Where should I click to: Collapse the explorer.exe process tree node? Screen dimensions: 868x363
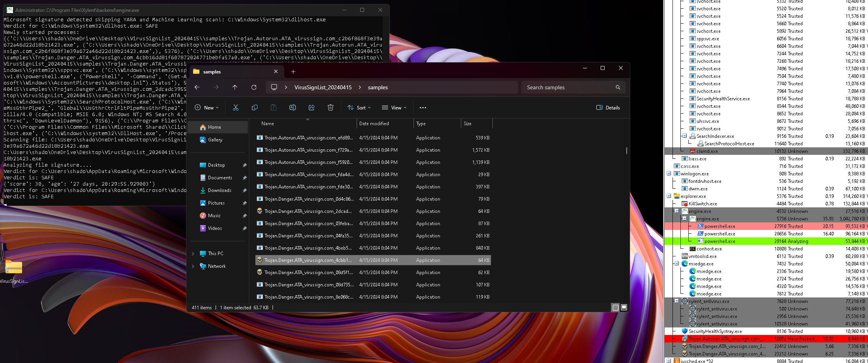(x=669, y=196)
